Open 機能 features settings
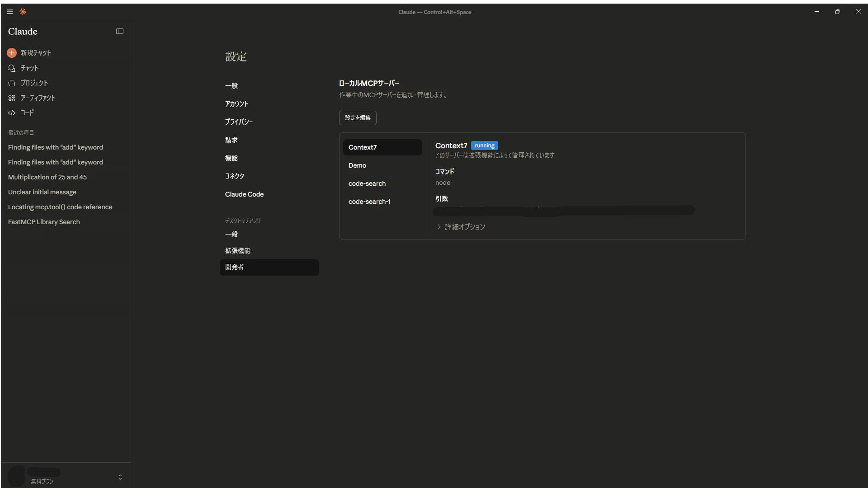Viewport: 868px width, 488px height. 269,158
